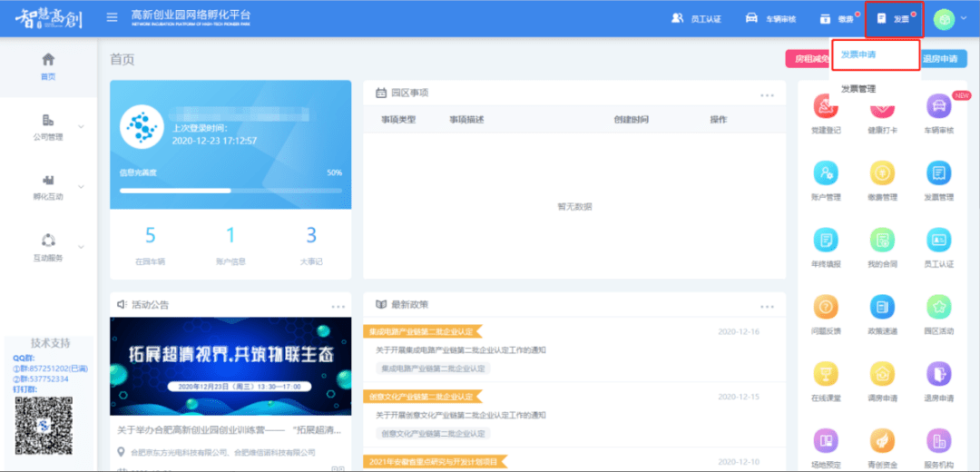
Task: Open 互动服务 in the left sidebar
Action: [x=48, y=248]
